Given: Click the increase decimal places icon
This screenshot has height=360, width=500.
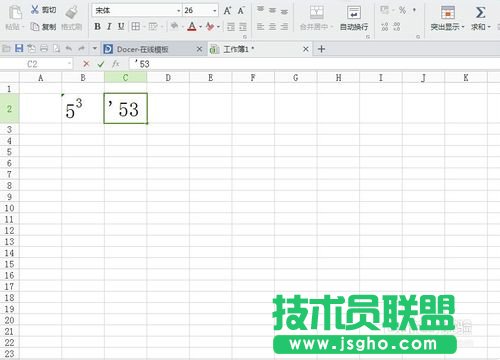Looking at the screenshot, I should [x=385, y=27].
